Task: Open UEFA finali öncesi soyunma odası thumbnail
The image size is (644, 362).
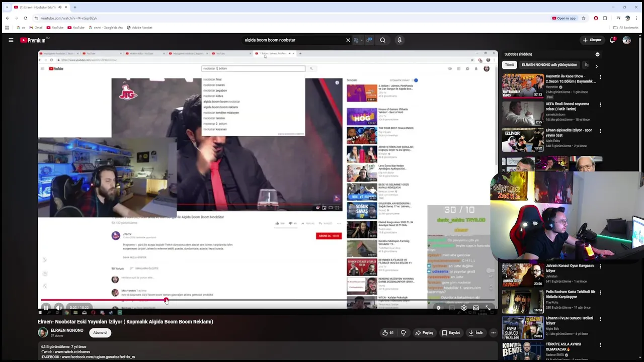Action: click(x=523, y=113)
